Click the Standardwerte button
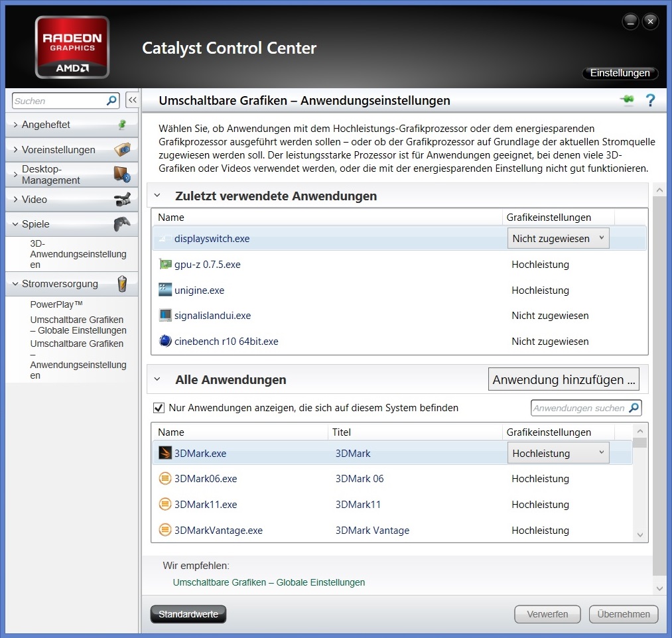672x638 pixels. 188,614
